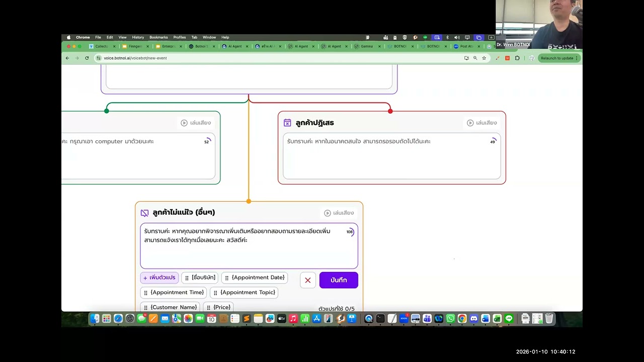Play audio for ลูกค้าไม่แน่ใจ (อื่นๆ) node
This screenshot has height=362, width=644.
(x=339, y=213)
